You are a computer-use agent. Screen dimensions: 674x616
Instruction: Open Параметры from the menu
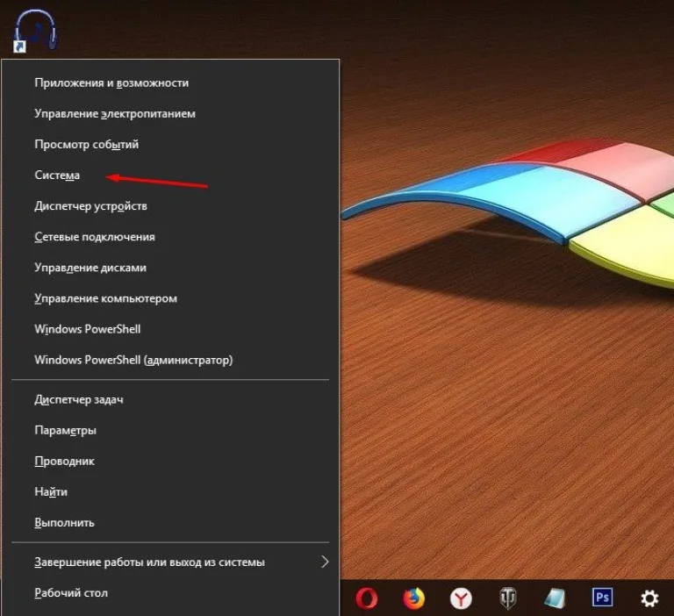point(170,430)
